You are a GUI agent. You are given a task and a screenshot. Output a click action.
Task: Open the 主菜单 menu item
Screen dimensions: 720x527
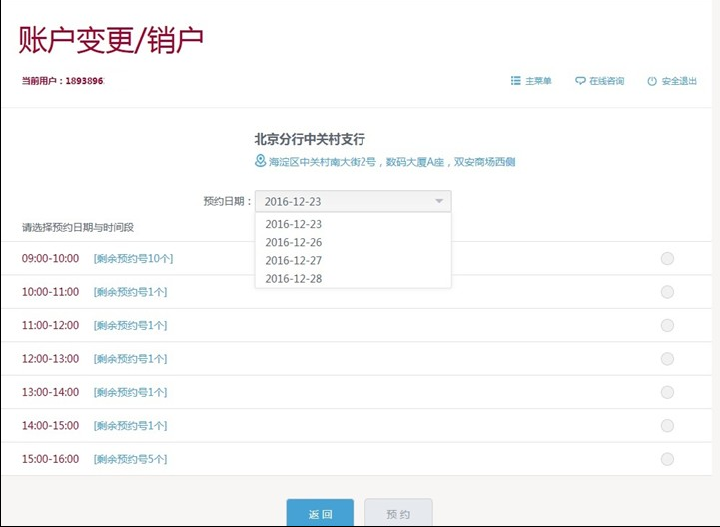(x=538, y=81)
